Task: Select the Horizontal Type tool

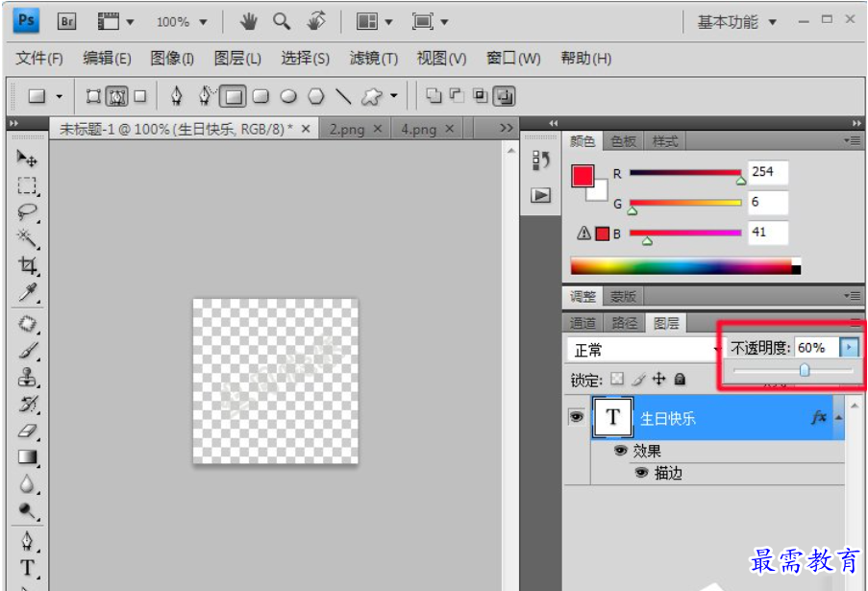Action: click(26, 568)
